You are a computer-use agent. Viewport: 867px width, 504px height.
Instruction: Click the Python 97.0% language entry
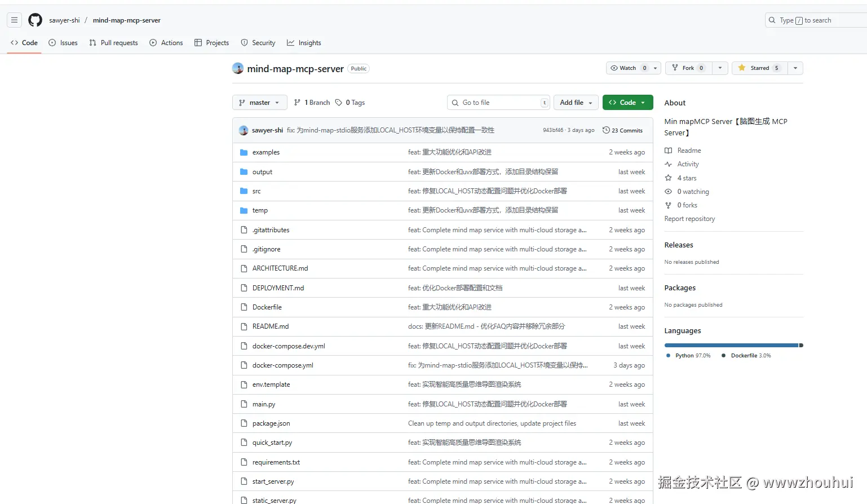pyautogui.click(x=688, y=356)
